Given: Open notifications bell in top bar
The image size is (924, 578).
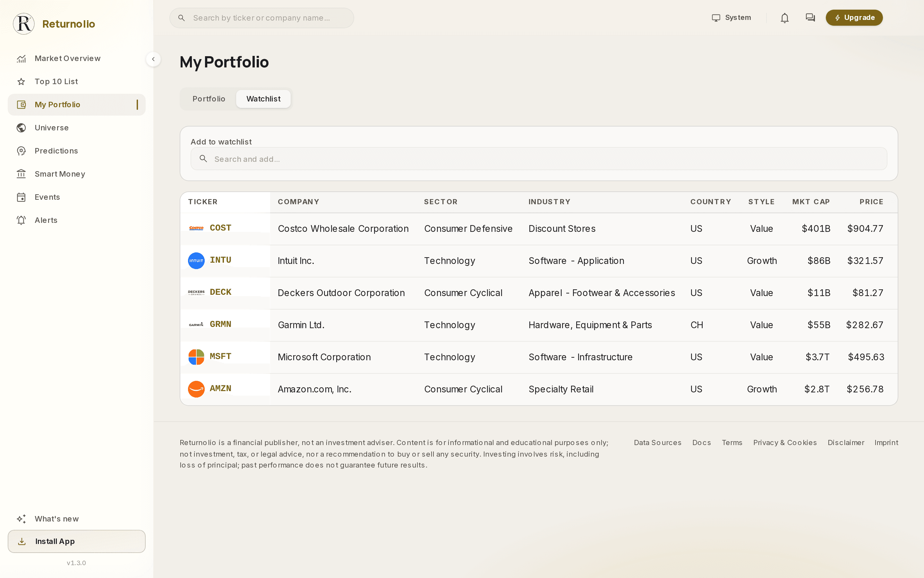Looking at the screenshot, I should pos(785,18).
